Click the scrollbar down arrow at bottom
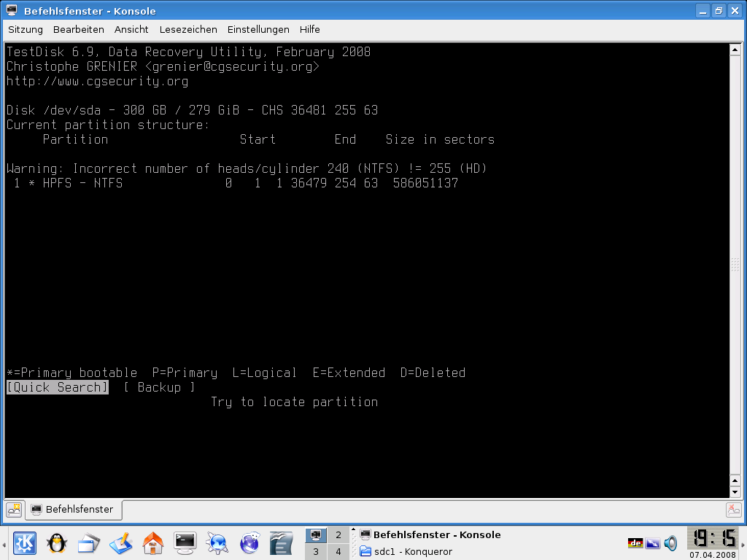Viewport: 747px width, 560px height. tap(735, 492)
